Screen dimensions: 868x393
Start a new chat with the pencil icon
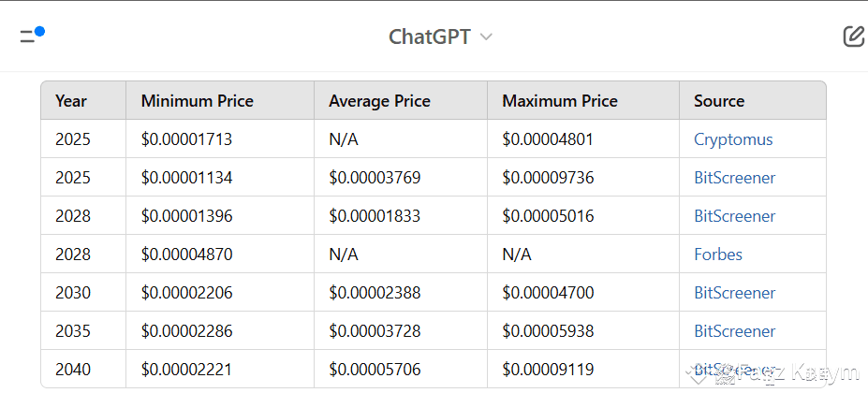(853, 36)
